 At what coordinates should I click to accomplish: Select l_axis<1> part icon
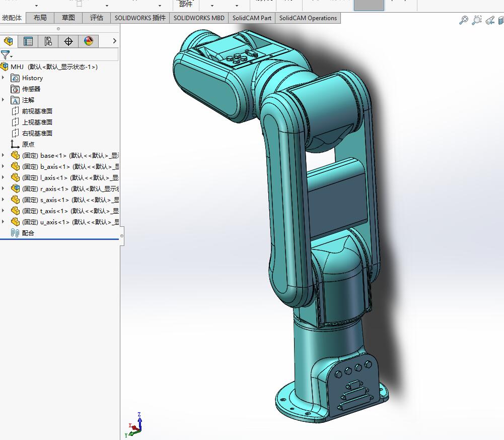click(15, 177)
